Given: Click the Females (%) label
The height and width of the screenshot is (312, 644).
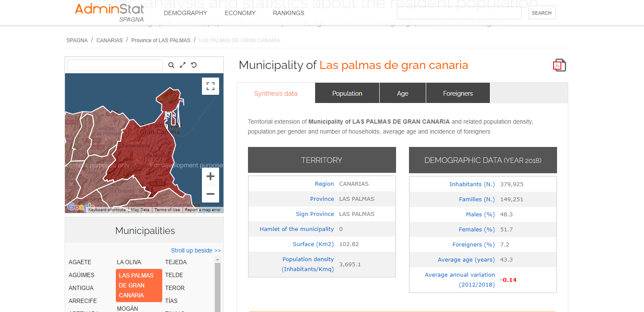Looking at the screenshot, I should (477, 229).
